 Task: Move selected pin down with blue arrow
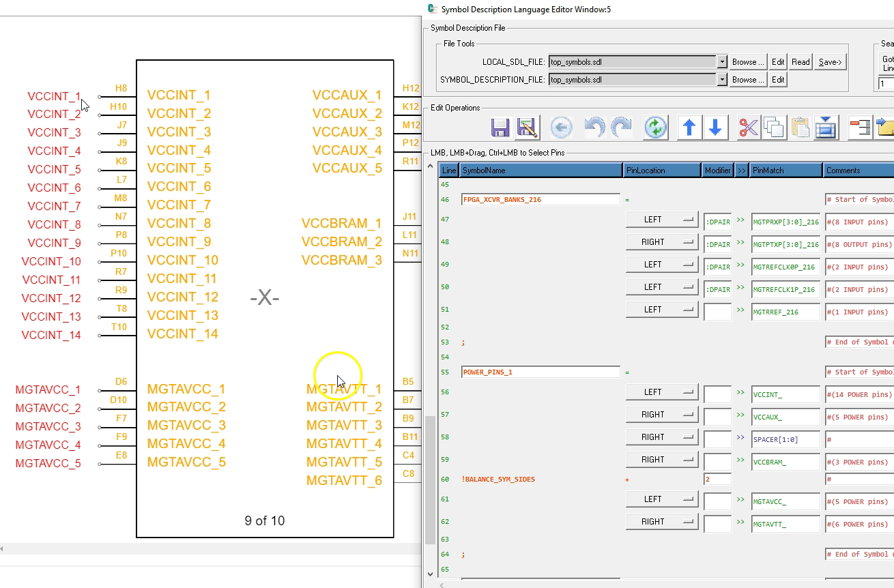(715, 128)
